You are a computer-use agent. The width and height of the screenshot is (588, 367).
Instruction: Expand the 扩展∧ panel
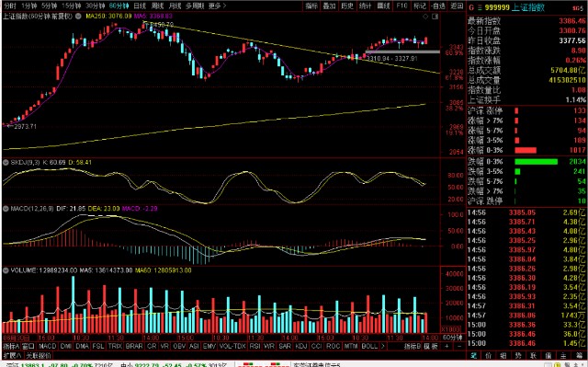pos(12,355)
